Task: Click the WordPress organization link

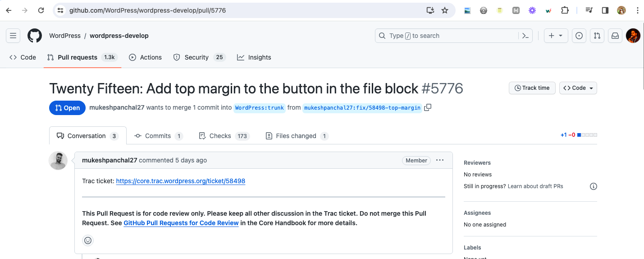Action: click(x=65, y=36)
